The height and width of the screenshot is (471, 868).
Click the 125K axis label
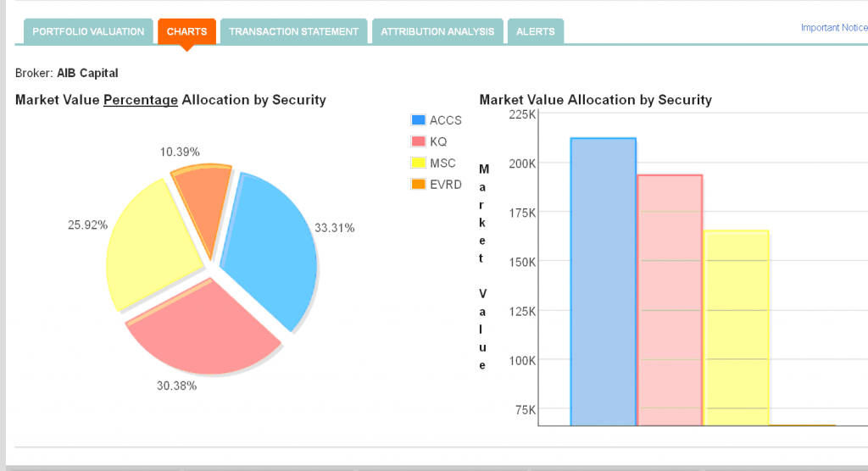click(x=522, y=312)
